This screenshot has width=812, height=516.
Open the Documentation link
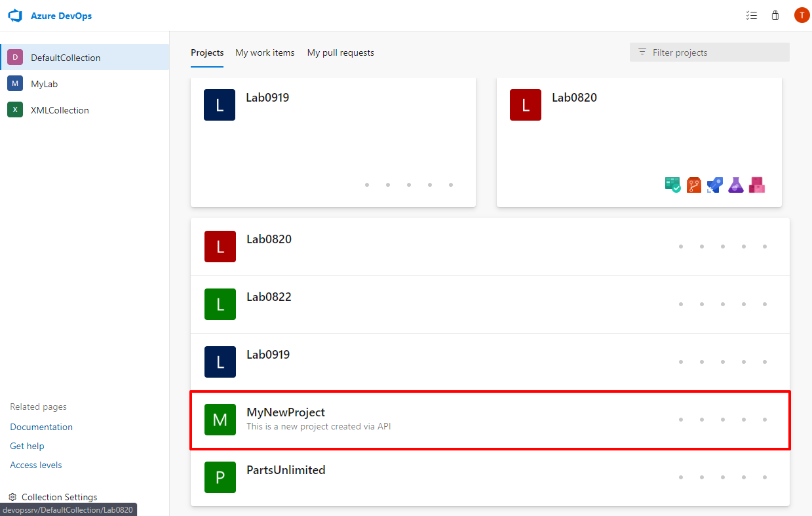pyautogui.click(x=41, y=427)
